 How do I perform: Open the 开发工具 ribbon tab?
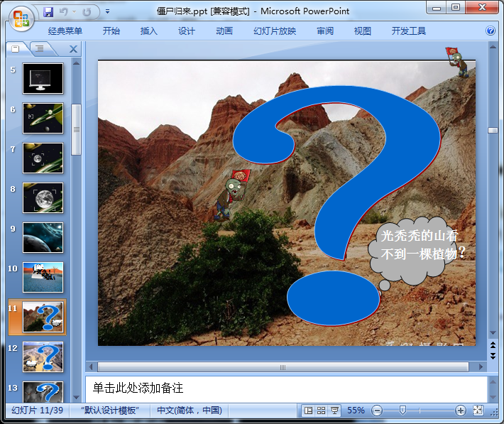coord(409,31)
